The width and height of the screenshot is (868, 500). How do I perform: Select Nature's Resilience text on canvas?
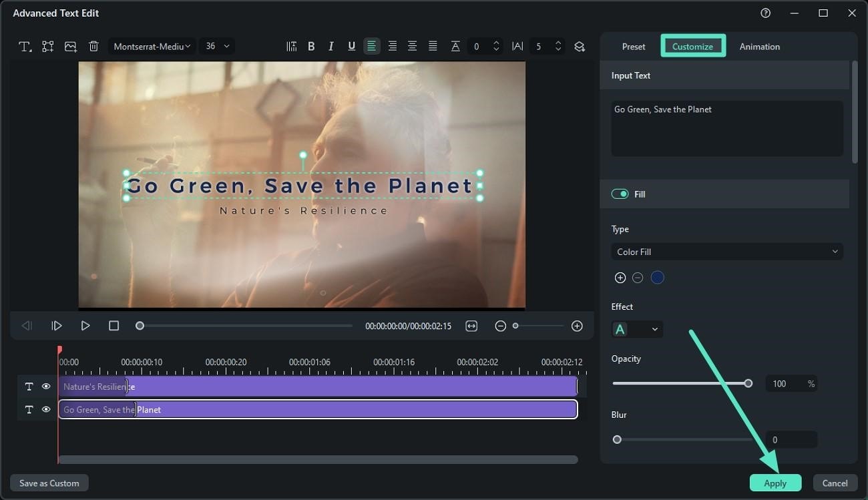click(x=304, y=211)
